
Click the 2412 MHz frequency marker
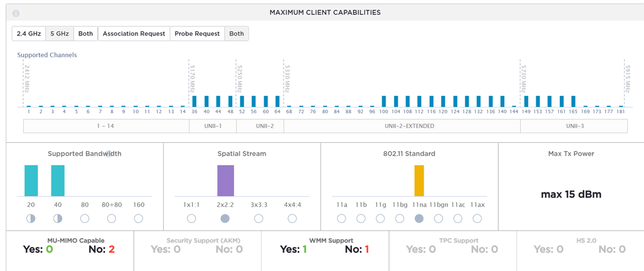click(26, 79)
